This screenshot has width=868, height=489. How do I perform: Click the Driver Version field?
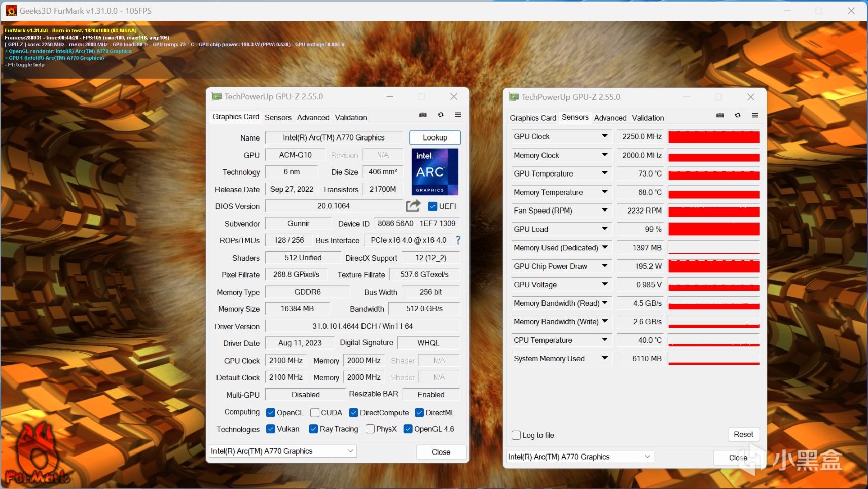point(363,326)
